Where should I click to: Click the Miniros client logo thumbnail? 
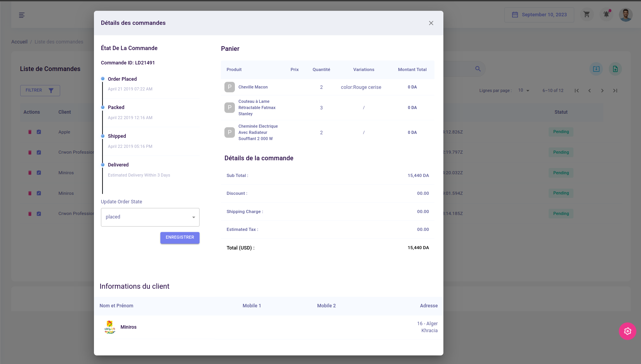click(110, 327)
